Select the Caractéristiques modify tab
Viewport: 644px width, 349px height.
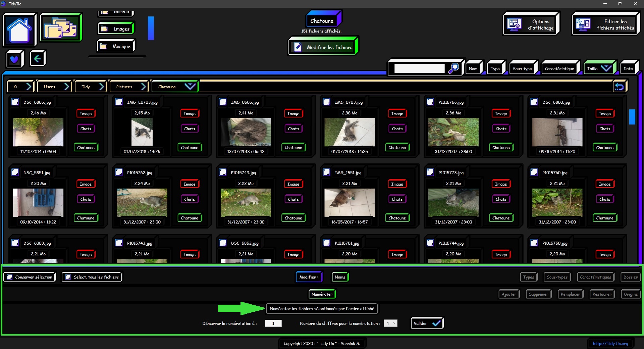point(596,277)
